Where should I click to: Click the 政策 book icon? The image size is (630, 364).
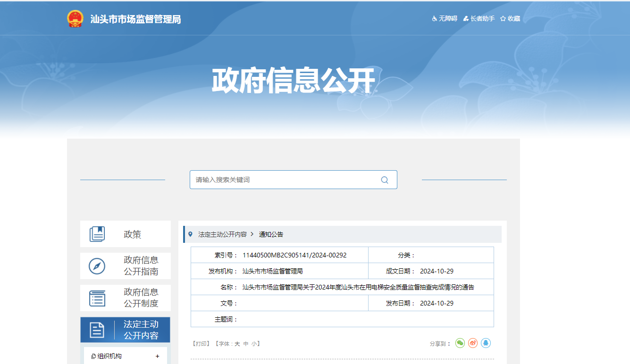coord(97,234)
